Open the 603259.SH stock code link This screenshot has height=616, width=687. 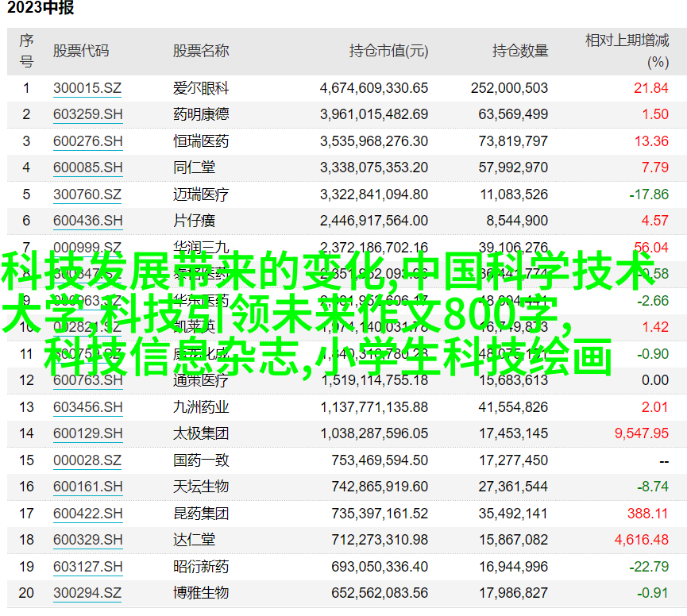(x=87, y=115)
